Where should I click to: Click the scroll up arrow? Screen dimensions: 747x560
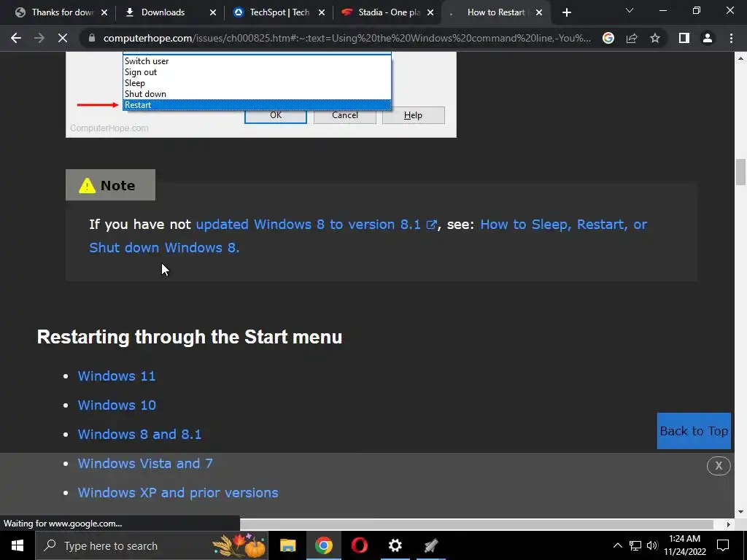(x=740, y=58)
